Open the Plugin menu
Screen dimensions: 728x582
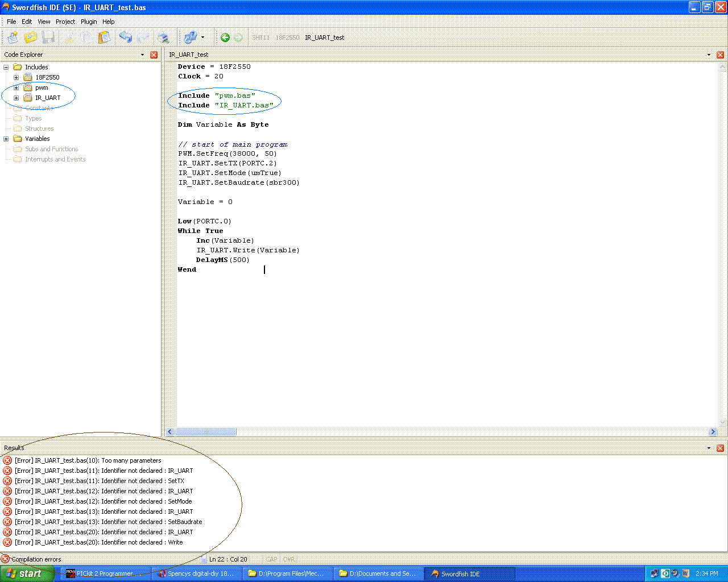pyautogui.click(x=89, y=22)
